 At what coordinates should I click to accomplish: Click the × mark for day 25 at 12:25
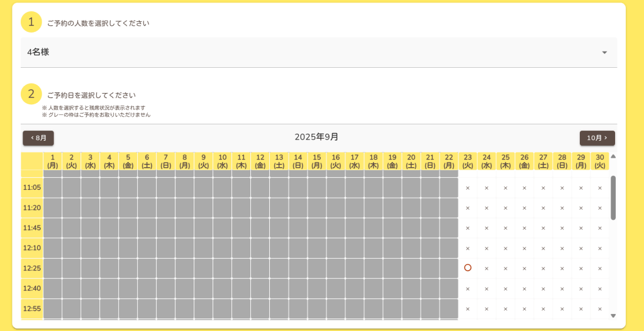tap(505, 268)
